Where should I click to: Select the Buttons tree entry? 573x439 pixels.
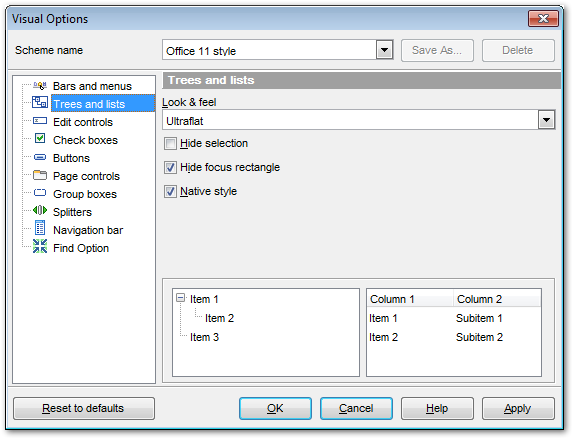pos(71,158)
